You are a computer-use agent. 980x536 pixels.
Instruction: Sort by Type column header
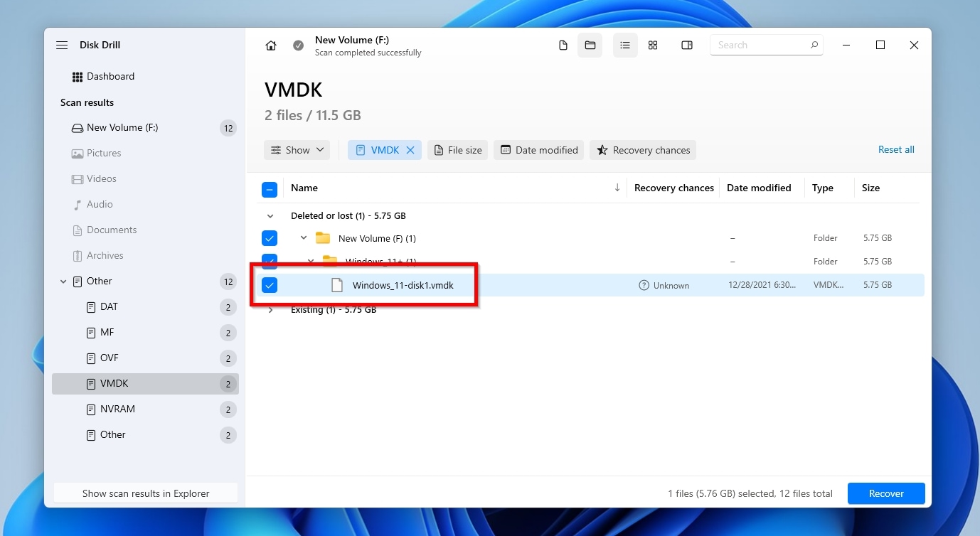[x=823, y=188]
